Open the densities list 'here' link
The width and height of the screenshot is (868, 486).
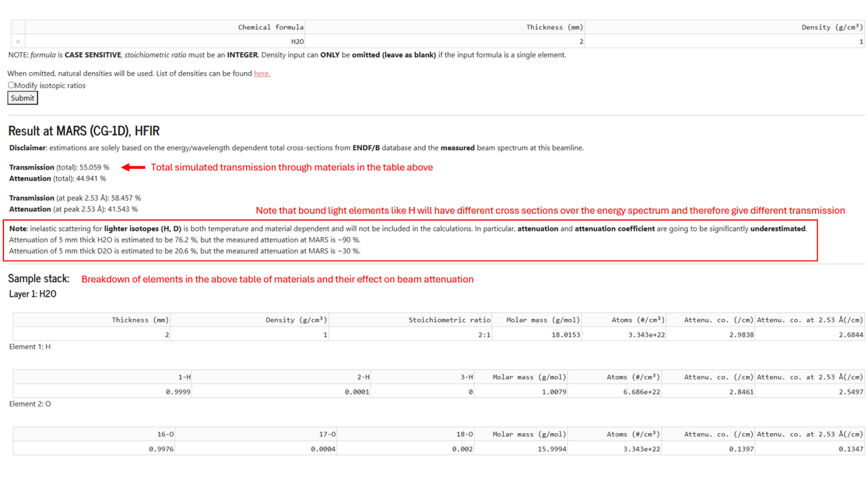(262, 73)
